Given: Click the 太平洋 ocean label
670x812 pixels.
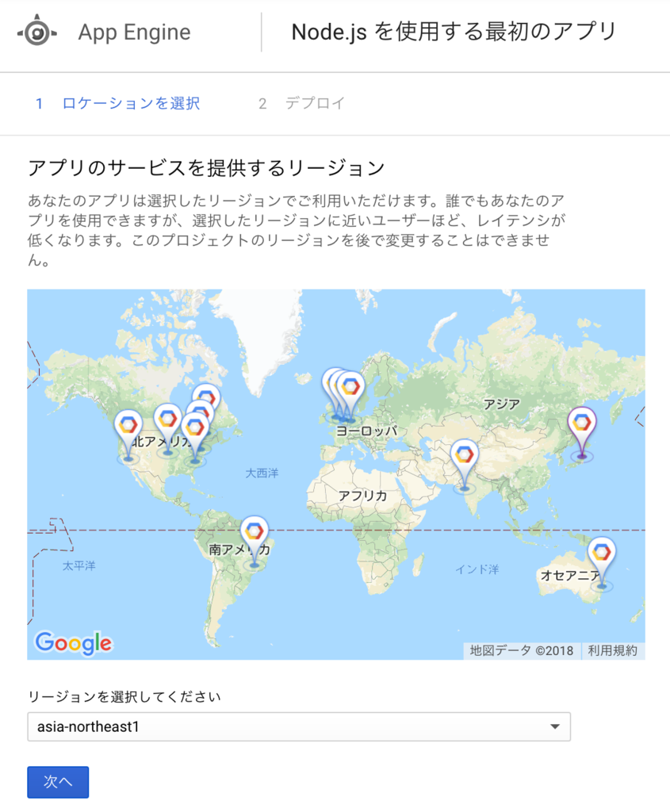Looking at the screenshot, I should [x=79, y=566].
